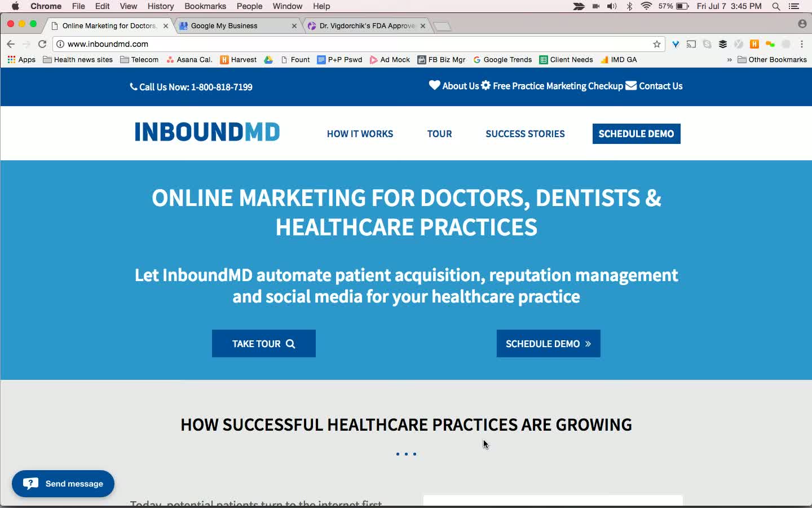This screenshot has width=812, height=508.
Task: Expand hidden bookmarks with double chevron
Action: click(x=729, y=60)
